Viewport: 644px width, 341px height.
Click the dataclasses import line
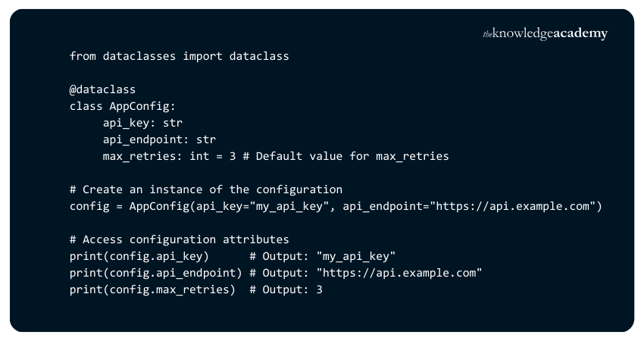click(179, 56)
